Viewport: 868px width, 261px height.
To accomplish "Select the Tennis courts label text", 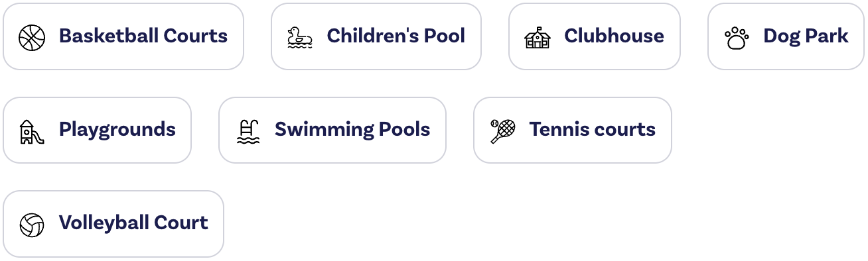I will [x=593, y=129].
